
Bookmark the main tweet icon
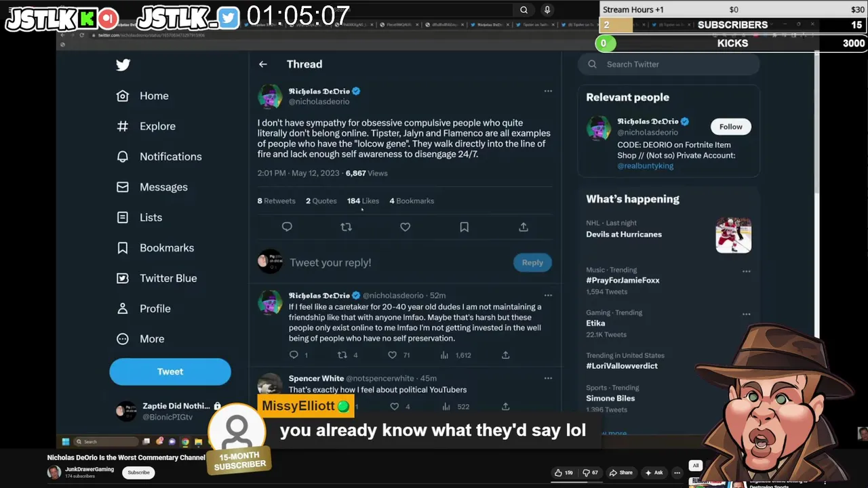[x=464, y=227]
